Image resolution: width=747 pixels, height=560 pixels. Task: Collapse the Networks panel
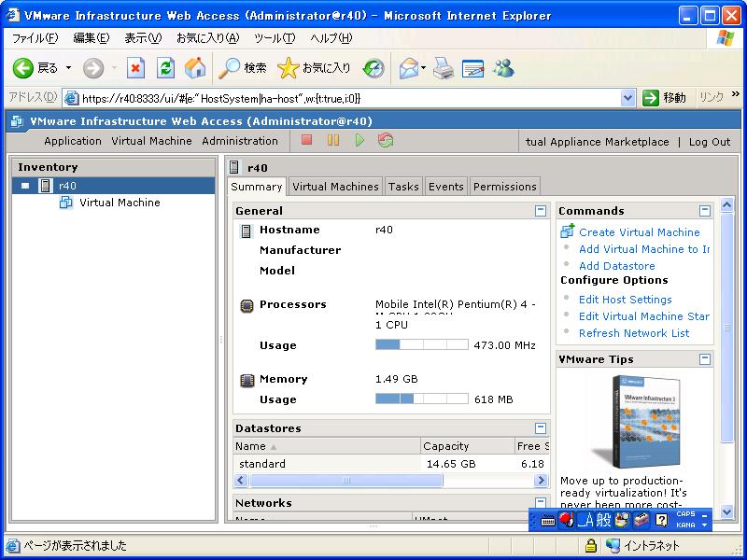point(541,503)
